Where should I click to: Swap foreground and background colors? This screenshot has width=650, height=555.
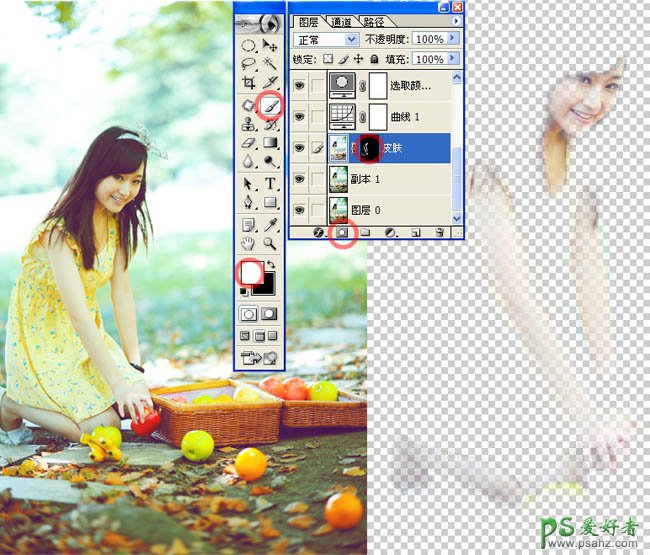pos(271,264)
